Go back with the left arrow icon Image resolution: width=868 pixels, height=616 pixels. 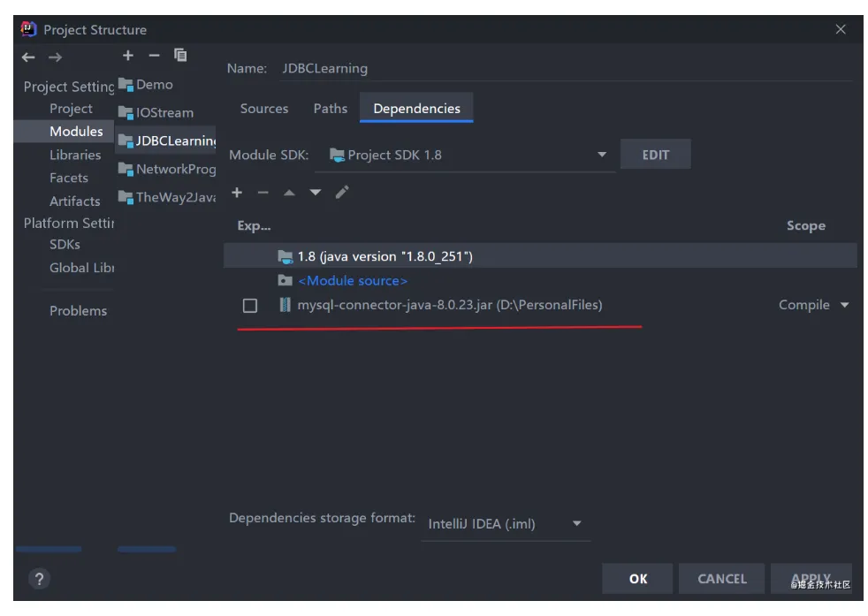[x=28, y=57]
